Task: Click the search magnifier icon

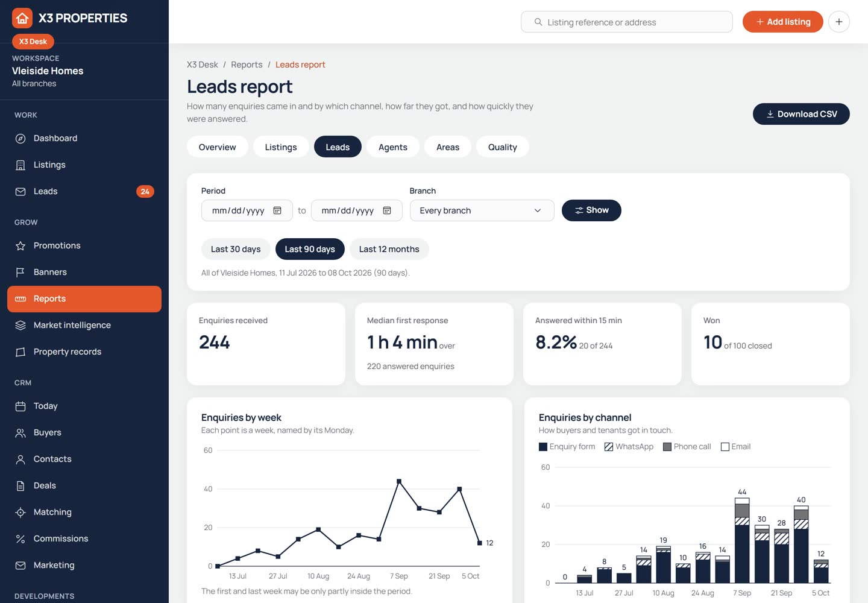Action: click(x=538, y=22)
